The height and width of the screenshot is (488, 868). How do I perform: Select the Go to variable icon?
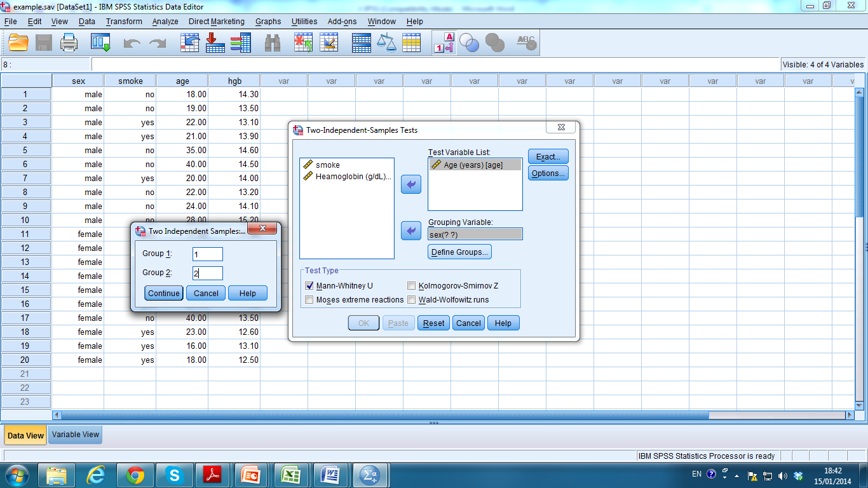pos(215,43)
